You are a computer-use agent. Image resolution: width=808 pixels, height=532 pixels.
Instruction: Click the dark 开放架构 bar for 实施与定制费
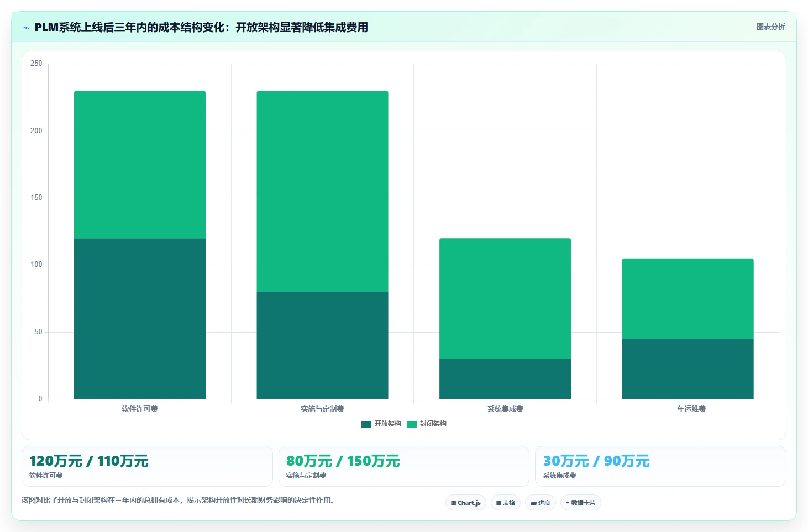(x=322, y=345)
